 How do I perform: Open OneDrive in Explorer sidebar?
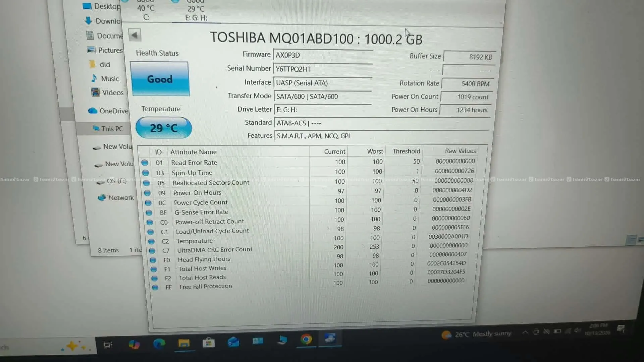pos(108,111)
